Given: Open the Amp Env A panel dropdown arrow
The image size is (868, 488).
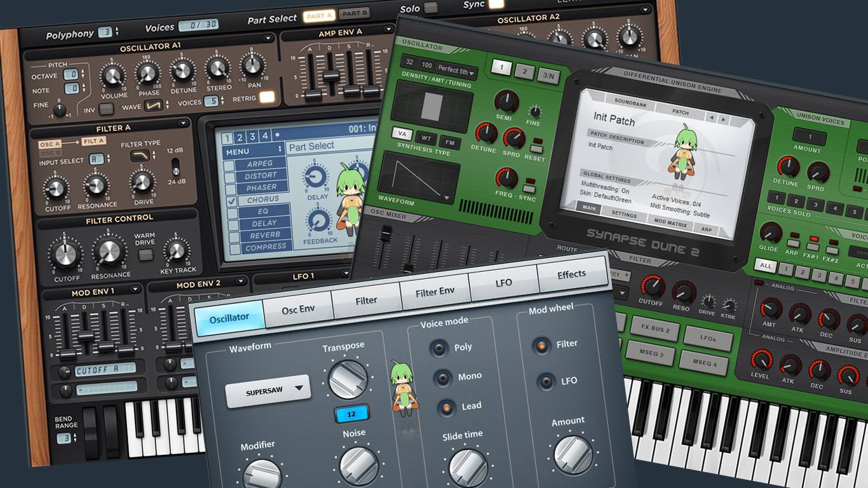Looking at the screenshot, I should coord(388,29).
